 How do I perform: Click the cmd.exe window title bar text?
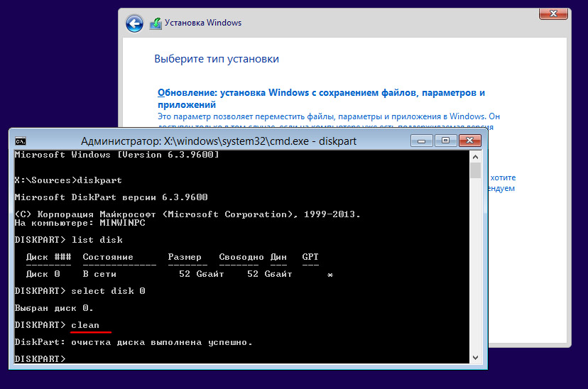(219, 141)
